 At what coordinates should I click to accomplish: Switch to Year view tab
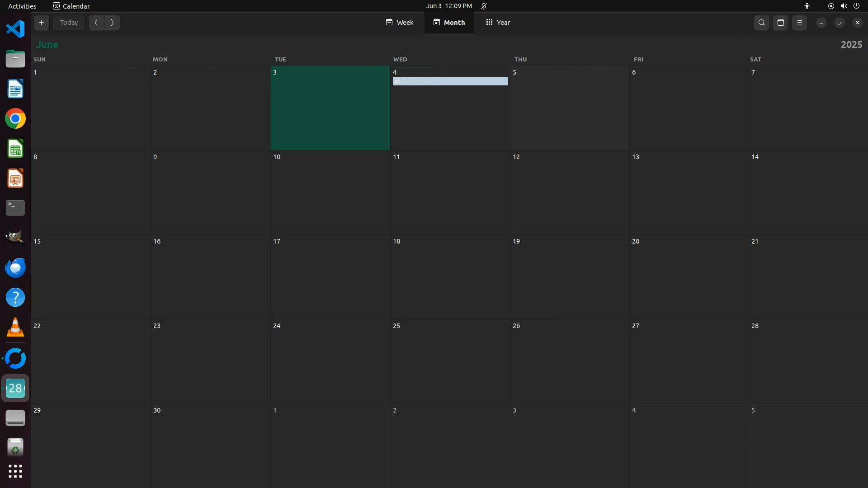[498, 23]
